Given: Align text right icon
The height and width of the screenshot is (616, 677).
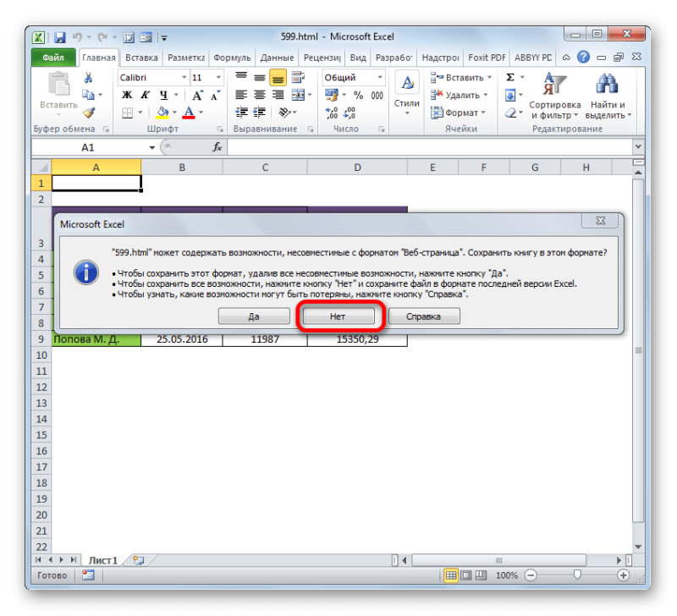Looking at the screenshot, I should click(x=278, y=95).
